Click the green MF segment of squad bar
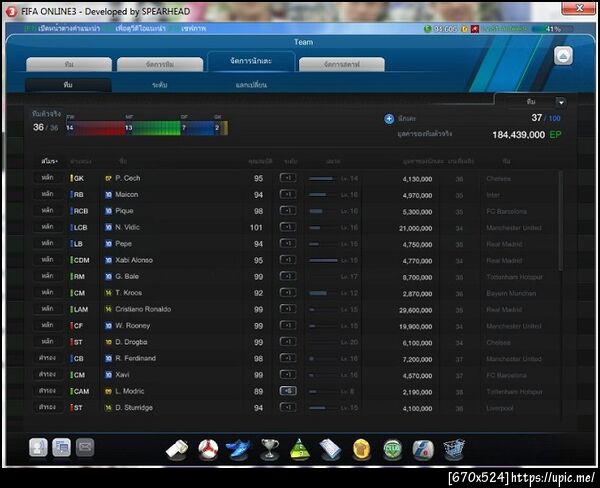The width and height of the screenshot is (600, 488). pyautogui.click(x=153, y=128)
